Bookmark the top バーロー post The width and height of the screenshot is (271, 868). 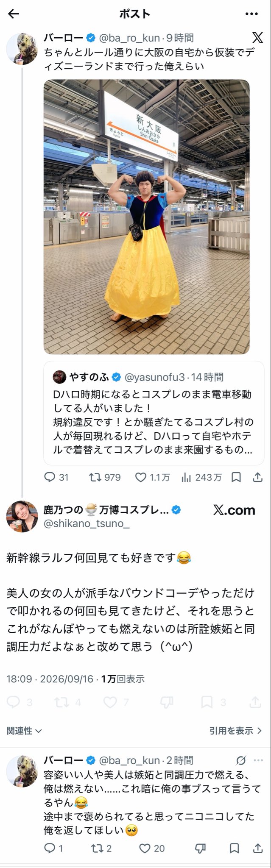point(236,477)
